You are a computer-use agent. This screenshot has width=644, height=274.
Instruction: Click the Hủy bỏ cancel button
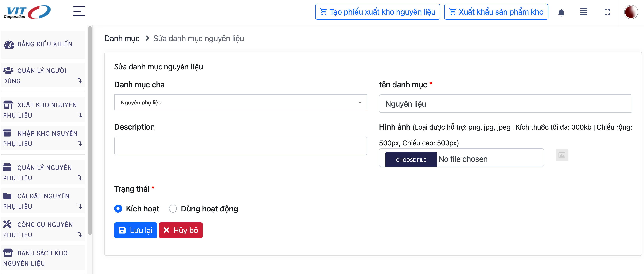(x=181, y=230)
